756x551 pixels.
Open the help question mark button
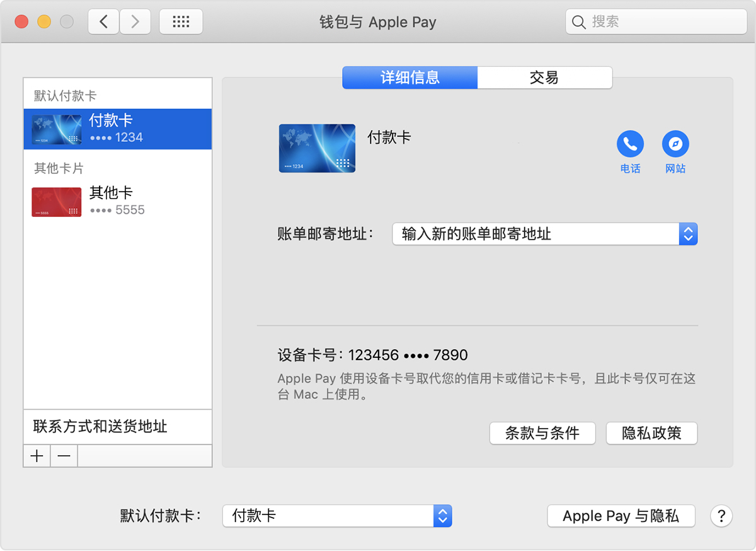pos(721,516)
